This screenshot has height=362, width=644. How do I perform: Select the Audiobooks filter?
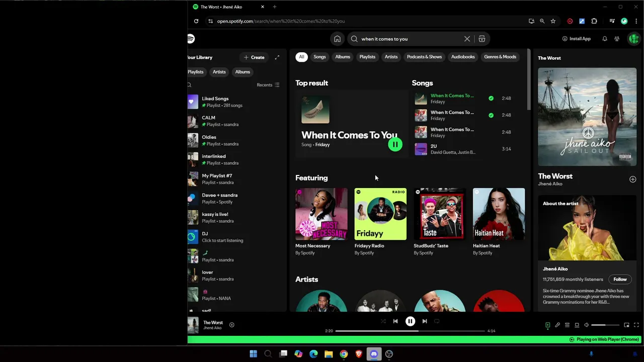[463, 57]
